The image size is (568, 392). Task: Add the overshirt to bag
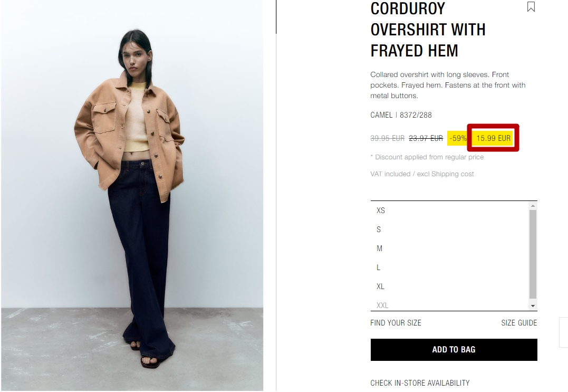coord(454,350)
